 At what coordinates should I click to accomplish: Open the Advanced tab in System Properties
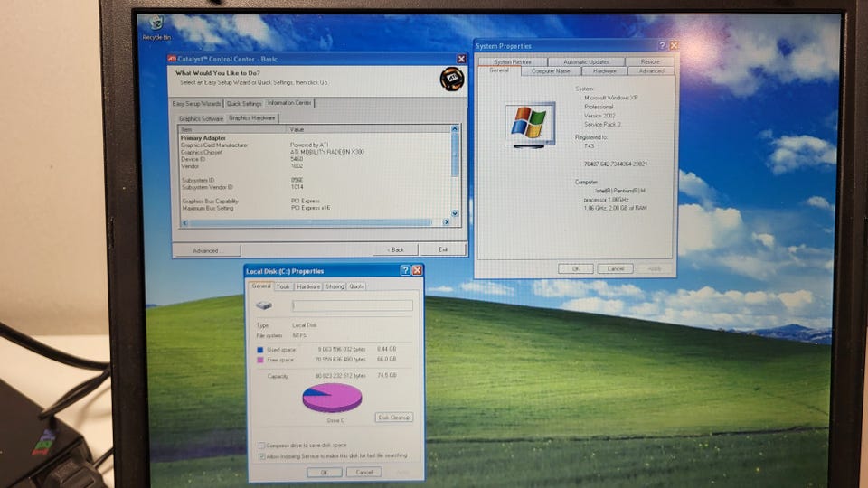click(651, 71)
